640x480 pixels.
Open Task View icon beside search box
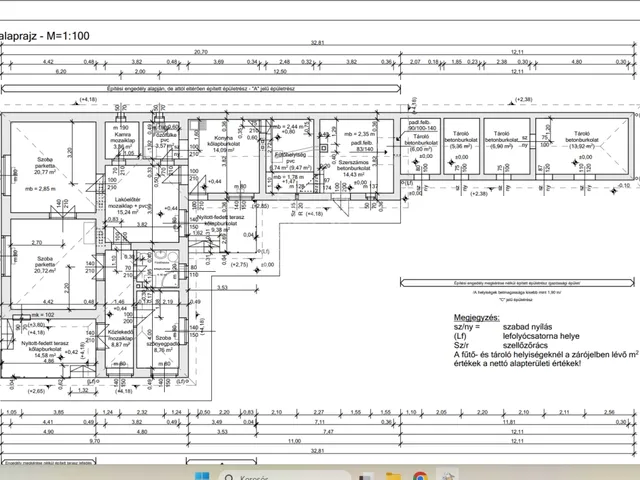click(x=366, y=477)
